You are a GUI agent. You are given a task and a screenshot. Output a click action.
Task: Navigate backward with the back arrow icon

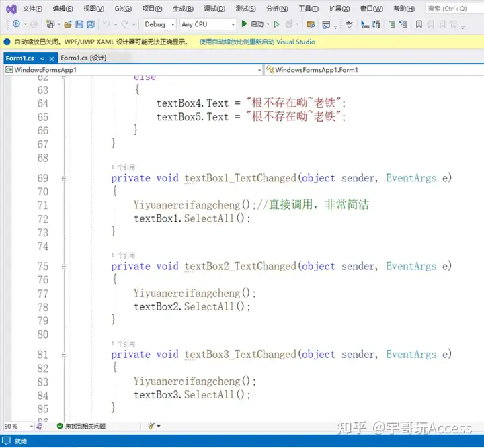pos(16,24)
